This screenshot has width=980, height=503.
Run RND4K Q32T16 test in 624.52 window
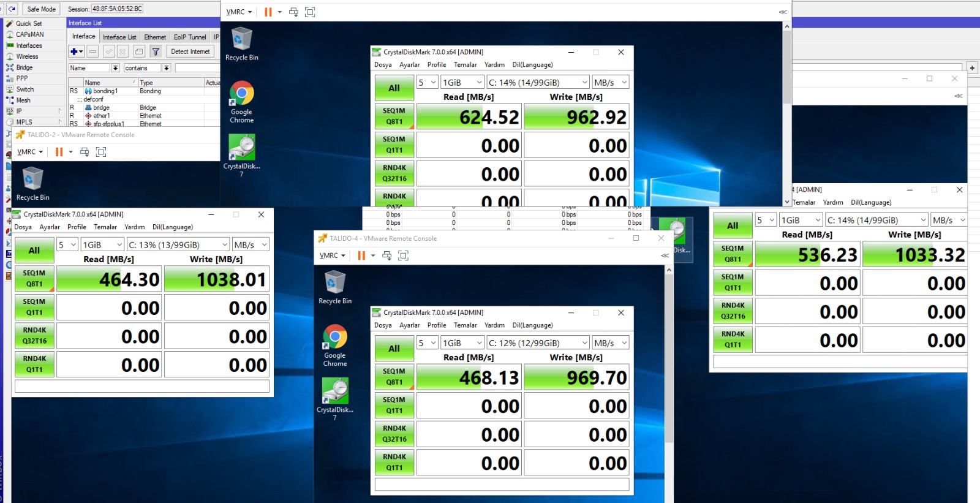(x=394, y=173)
